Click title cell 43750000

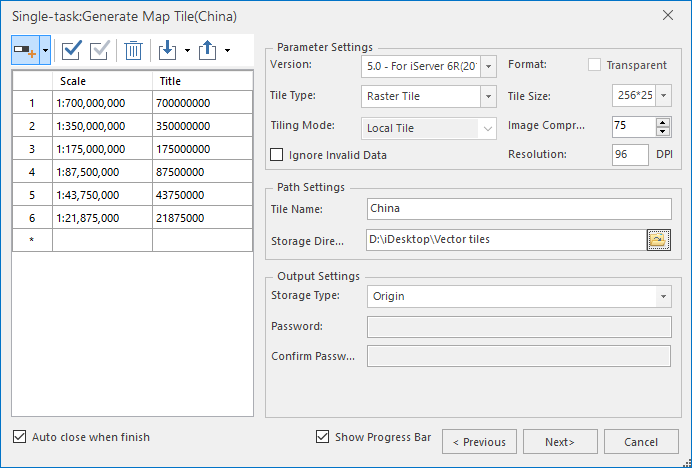[x=203, y=195]
